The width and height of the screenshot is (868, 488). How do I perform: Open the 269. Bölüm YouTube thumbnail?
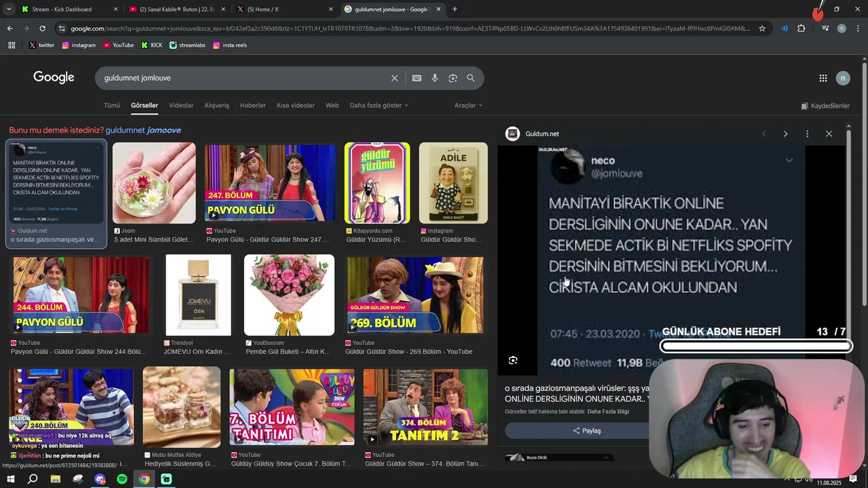(x=415, y=295)
